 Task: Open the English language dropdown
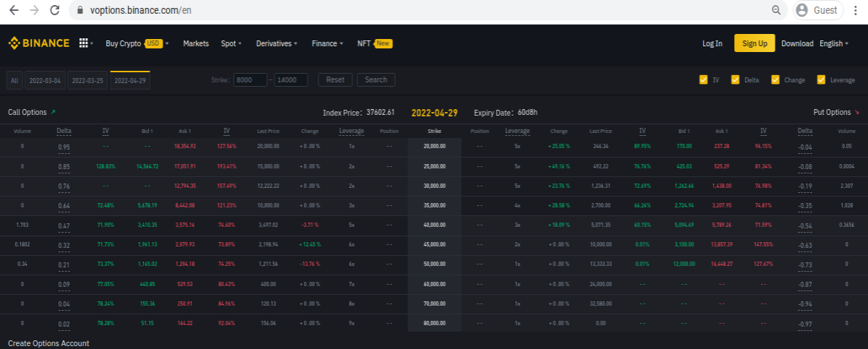pyautogui.click(x=835, y=43)
